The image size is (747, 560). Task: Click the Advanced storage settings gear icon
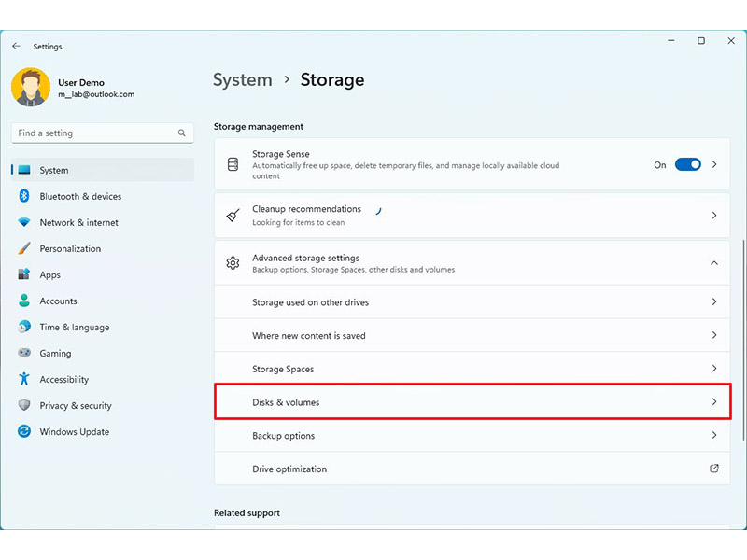pyautogui.click(x=233, y=263)
